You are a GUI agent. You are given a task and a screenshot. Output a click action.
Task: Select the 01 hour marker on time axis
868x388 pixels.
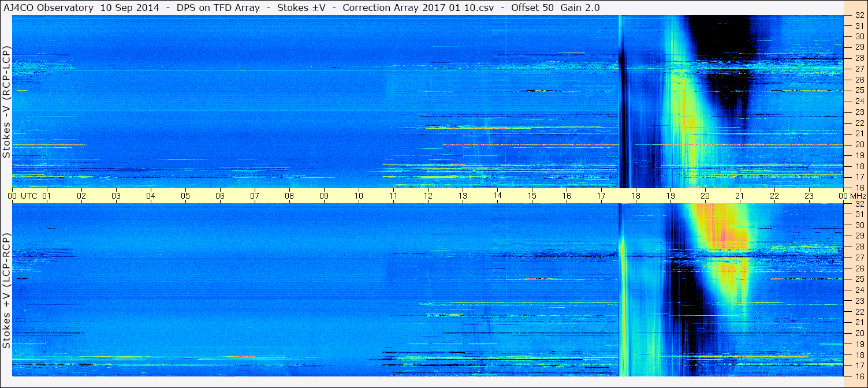[47, 196]
